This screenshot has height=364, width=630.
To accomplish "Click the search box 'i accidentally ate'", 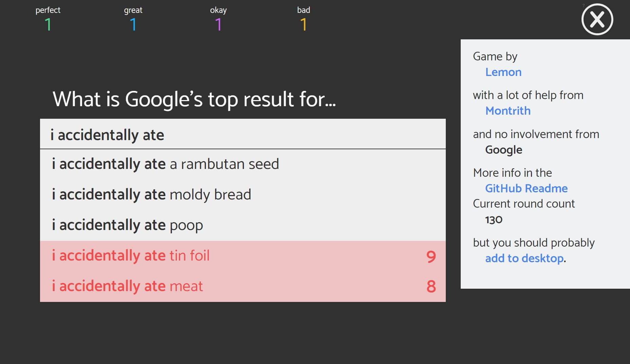I will pos(243,135).
